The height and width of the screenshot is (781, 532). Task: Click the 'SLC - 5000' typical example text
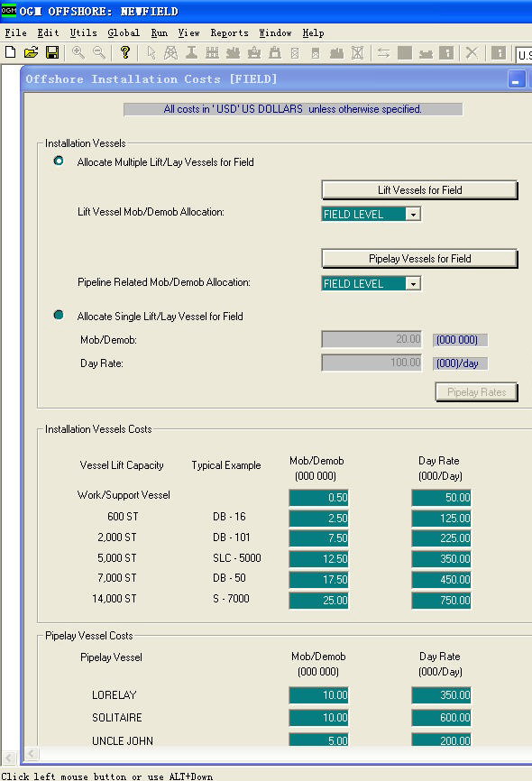(x=236, y=558)
